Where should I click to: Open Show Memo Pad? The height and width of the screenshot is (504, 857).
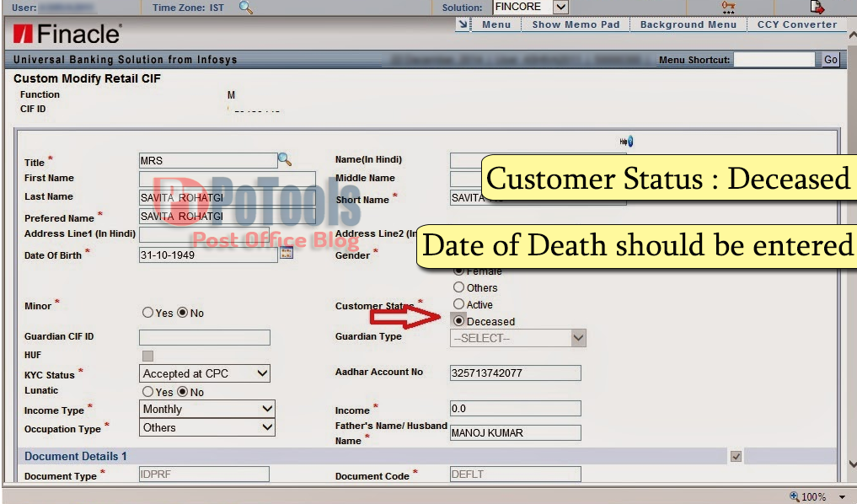(576, 24)
